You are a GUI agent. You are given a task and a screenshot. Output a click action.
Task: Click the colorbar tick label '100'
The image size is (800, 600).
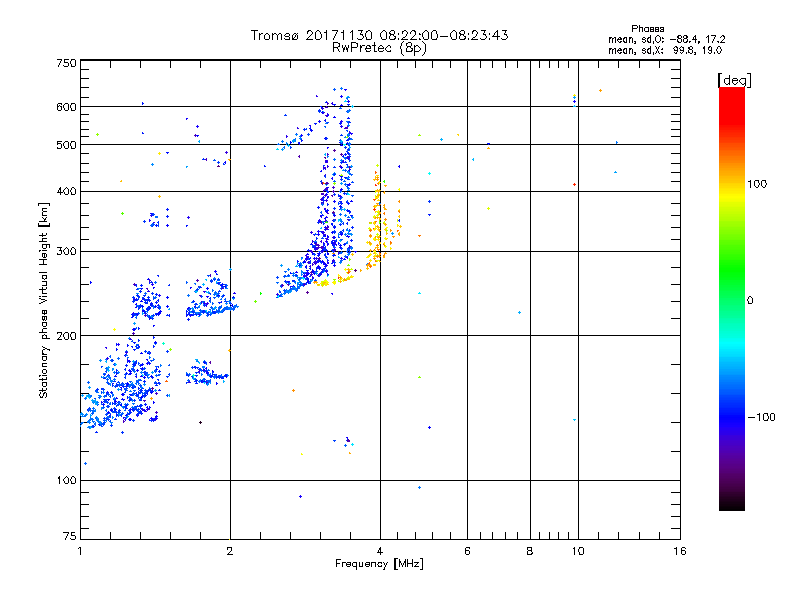[757, 184]
